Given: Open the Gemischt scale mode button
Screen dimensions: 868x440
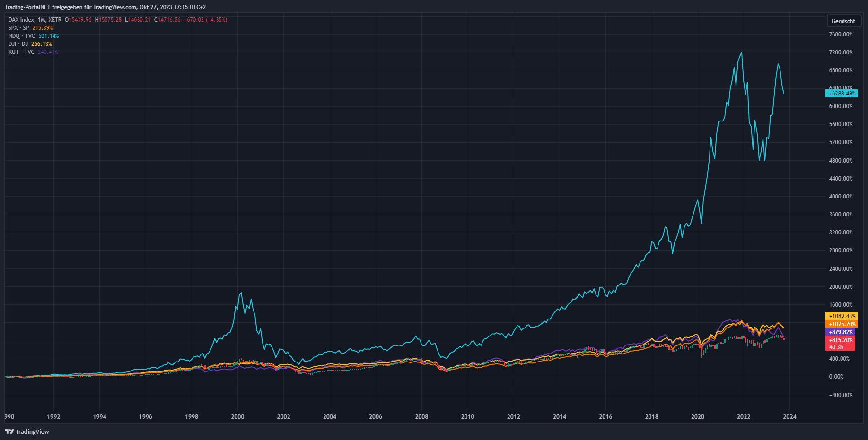Looking at the screenshot, I should click(x=843, y=21).
